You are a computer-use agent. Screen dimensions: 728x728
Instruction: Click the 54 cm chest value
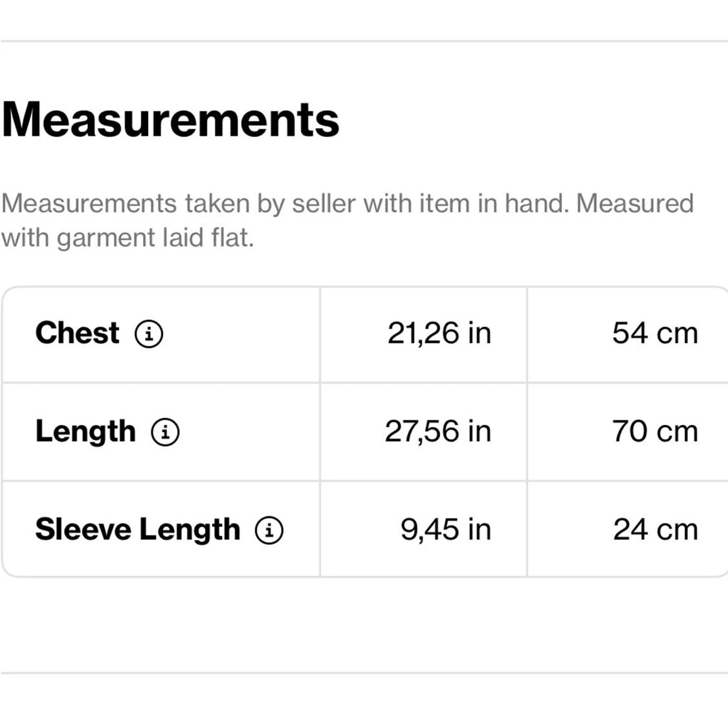(655, 333)
